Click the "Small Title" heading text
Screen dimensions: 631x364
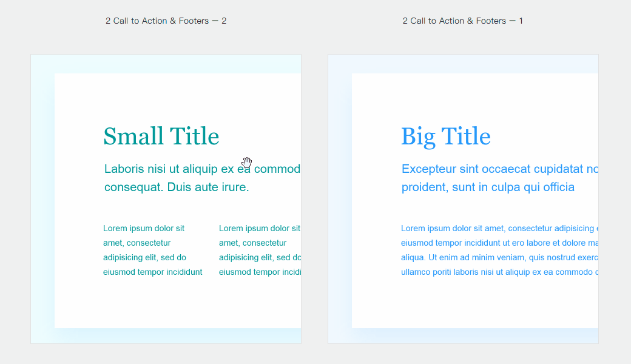[x=161, y=136]
